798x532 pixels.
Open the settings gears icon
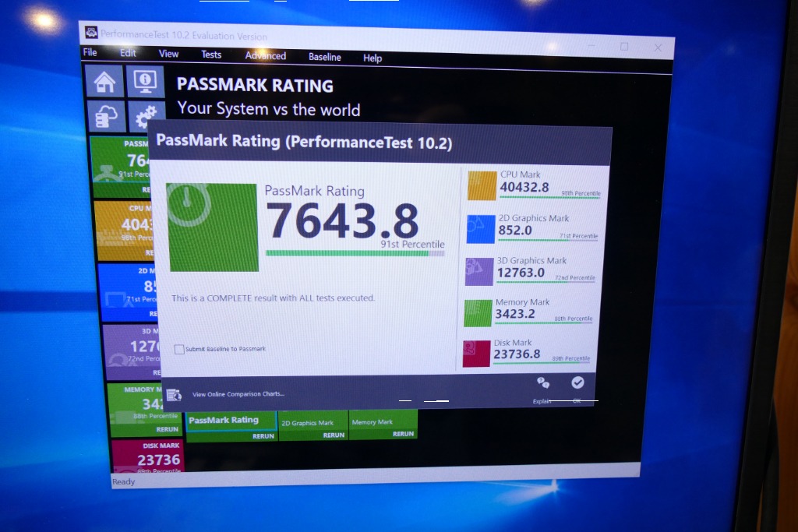147,117
